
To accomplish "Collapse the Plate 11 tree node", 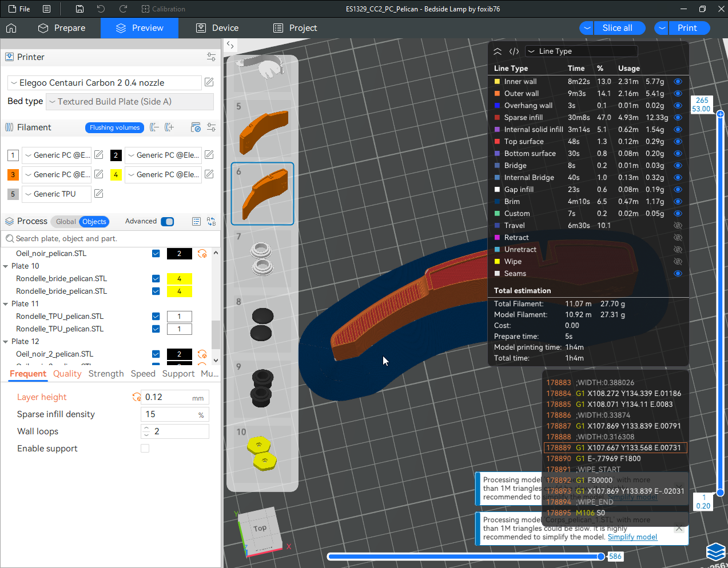I will click(6, 304).
